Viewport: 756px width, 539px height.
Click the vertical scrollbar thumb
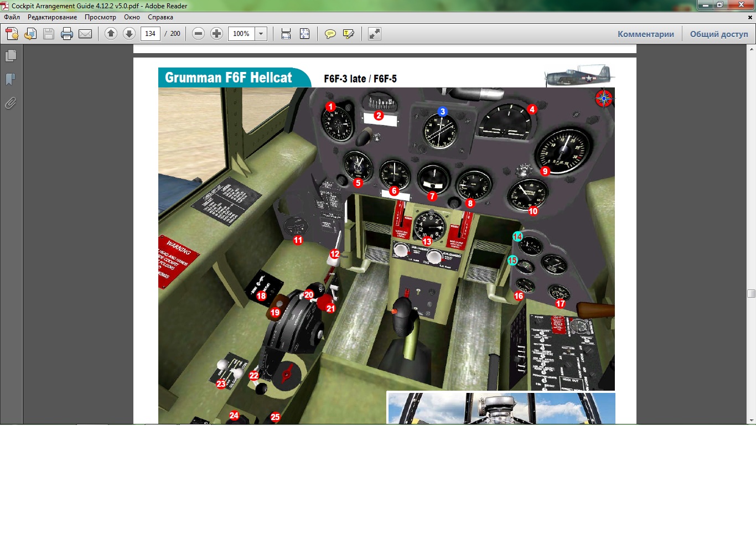click(x=751, y=293)
